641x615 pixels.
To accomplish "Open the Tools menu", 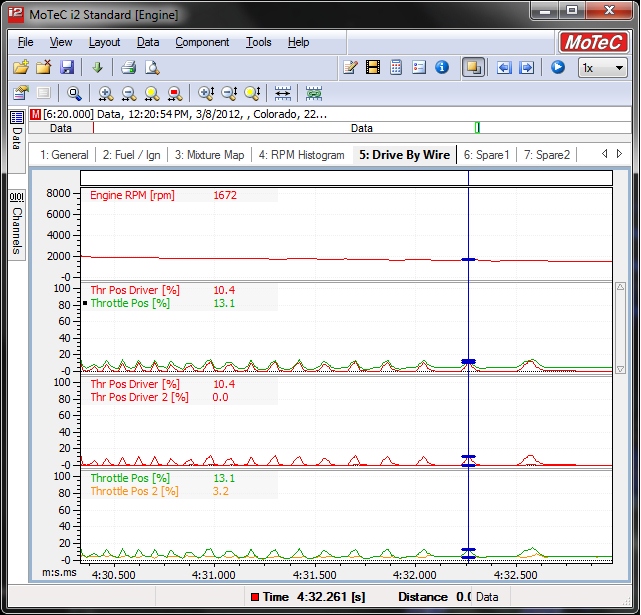I will coord(258,42).
